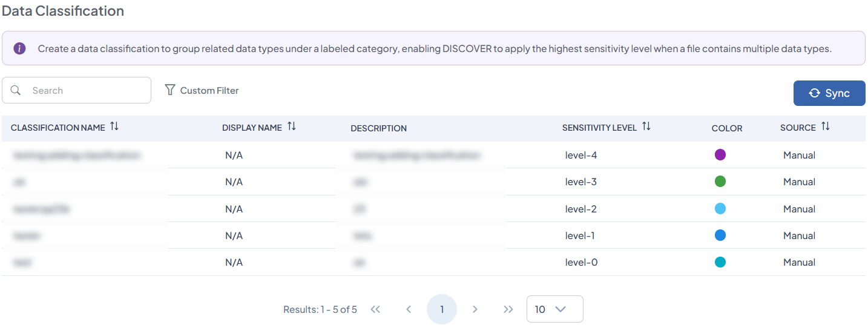Click the Description column header
868x325 pixels.
[378, 128]
